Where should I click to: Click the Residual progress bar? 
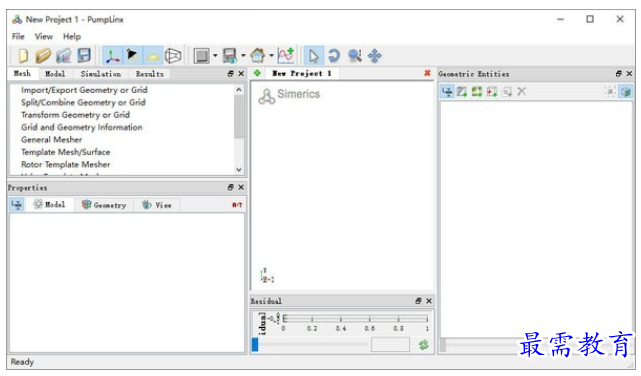(x=309, y=345)
